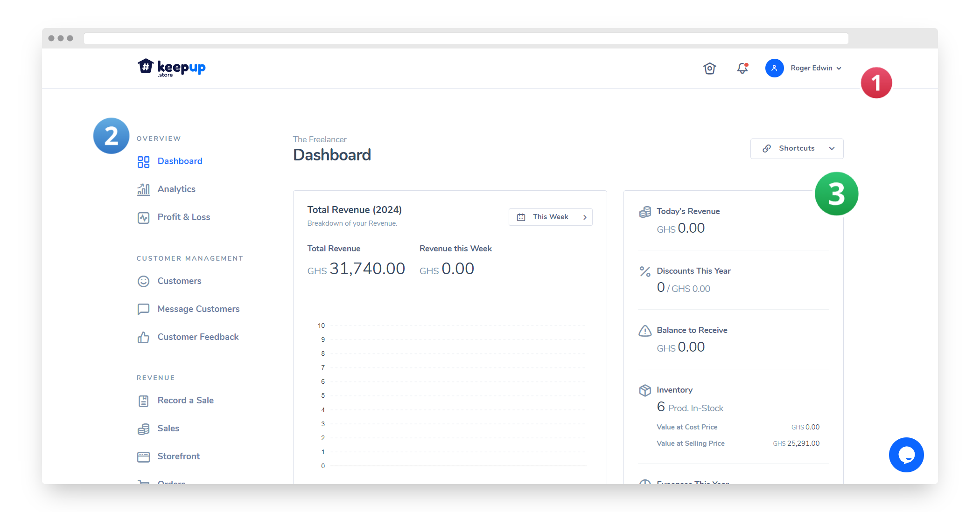This screenshot has width=980, height=512.
Task: Open Record a Sale page
Action: [x=185, y=401]
